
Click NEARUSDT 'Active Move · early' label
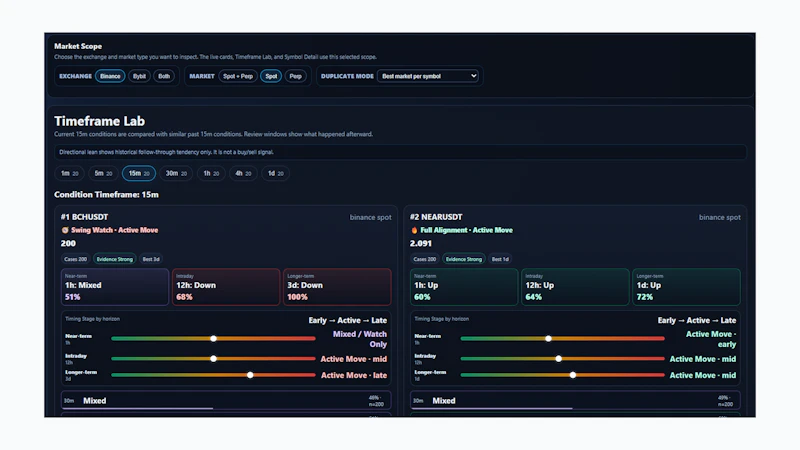[x=711, y=339]
